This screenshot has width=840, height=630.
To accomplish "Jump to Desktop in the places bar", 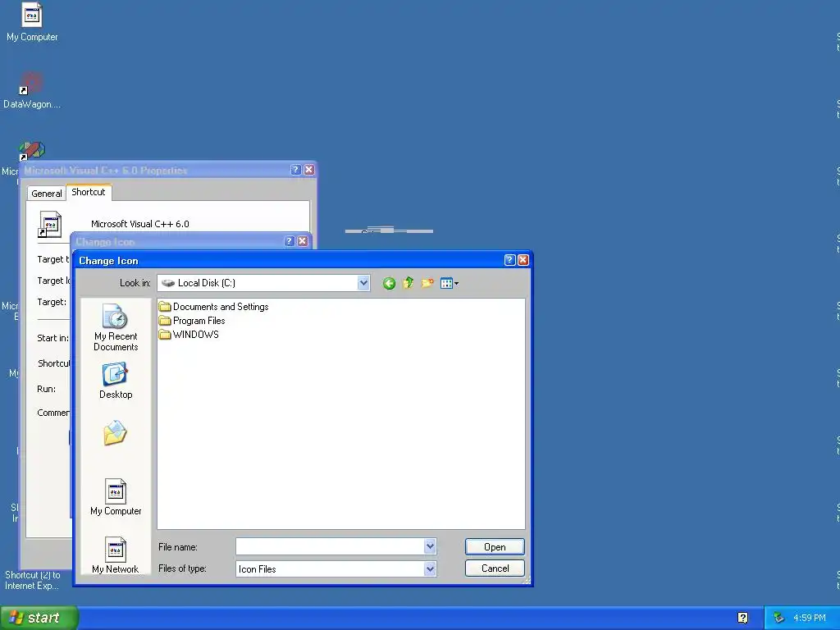I will click(116, 381).
